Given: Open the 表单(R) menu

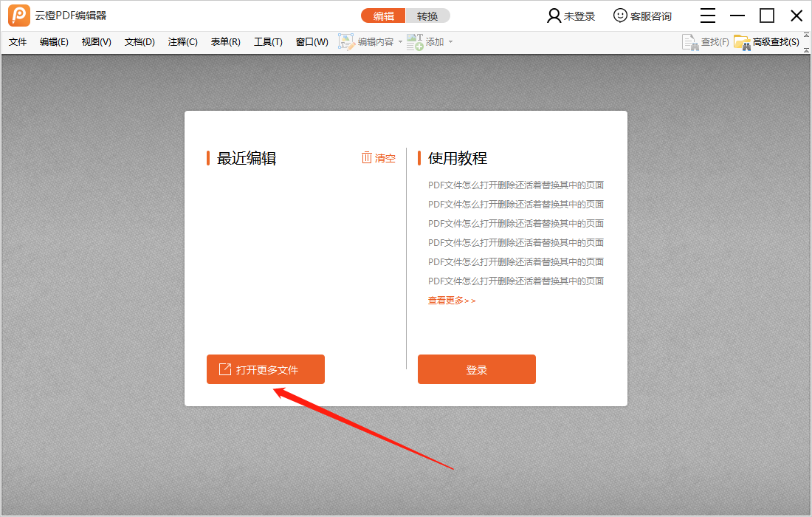Looking at the screenshot, I should [x=225, y=42].
